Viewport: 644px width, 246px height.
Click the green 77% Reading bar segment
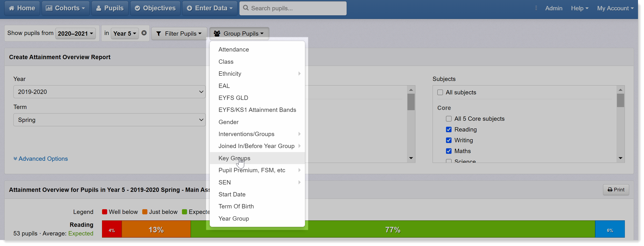click(393, 229)
